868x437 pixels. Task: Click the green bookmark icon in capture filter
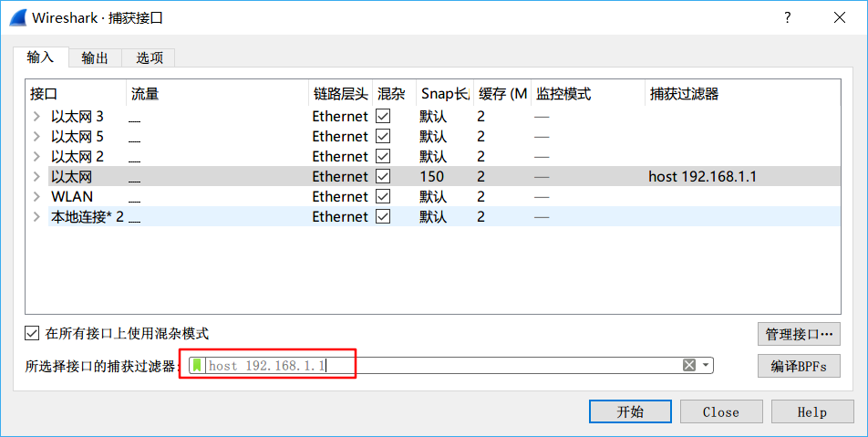pyautogui.click(x=197, y=366)
